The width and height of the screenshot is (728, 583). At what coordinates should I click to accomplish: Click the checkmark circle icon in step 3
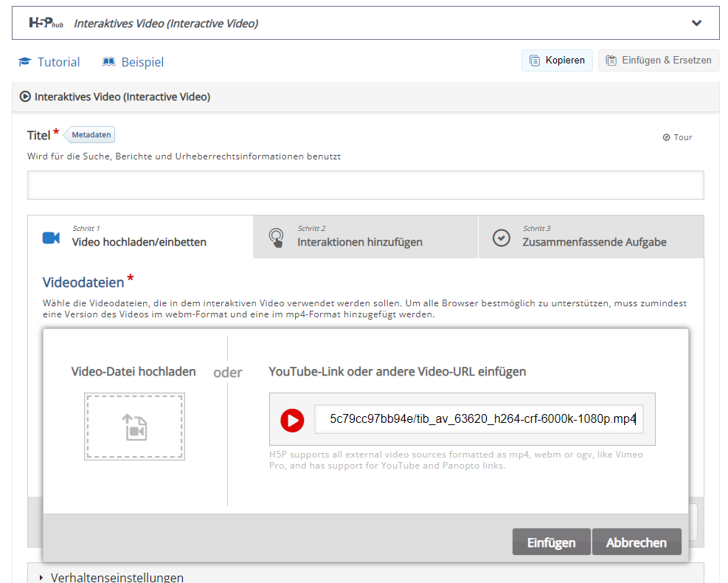(502, 238)
